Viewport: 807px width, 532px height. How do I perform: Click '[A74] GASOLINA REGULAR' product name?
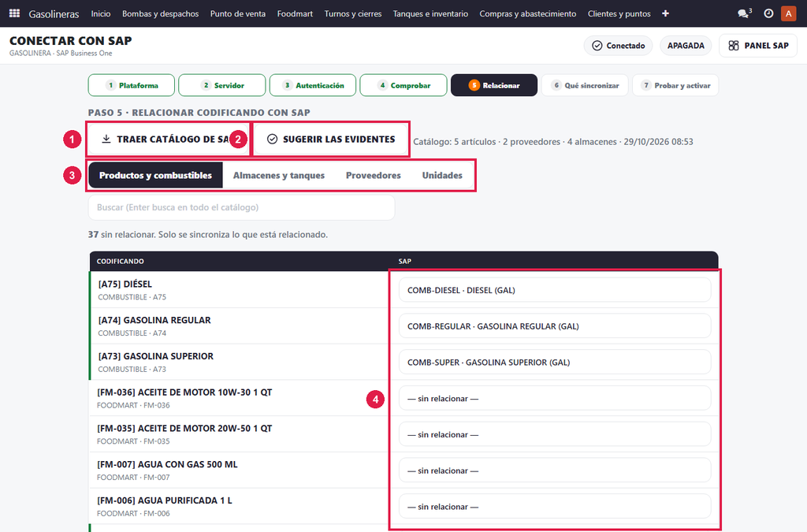click(154, 320)
